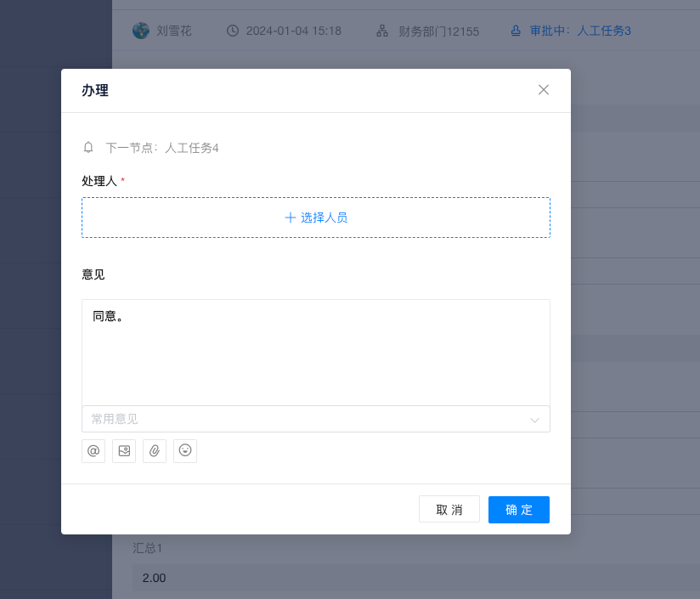Screen dimensions: 700x599
Task: Open the 常用意见 dropdown
Action: pyautogui.click(x=306, y=419)
